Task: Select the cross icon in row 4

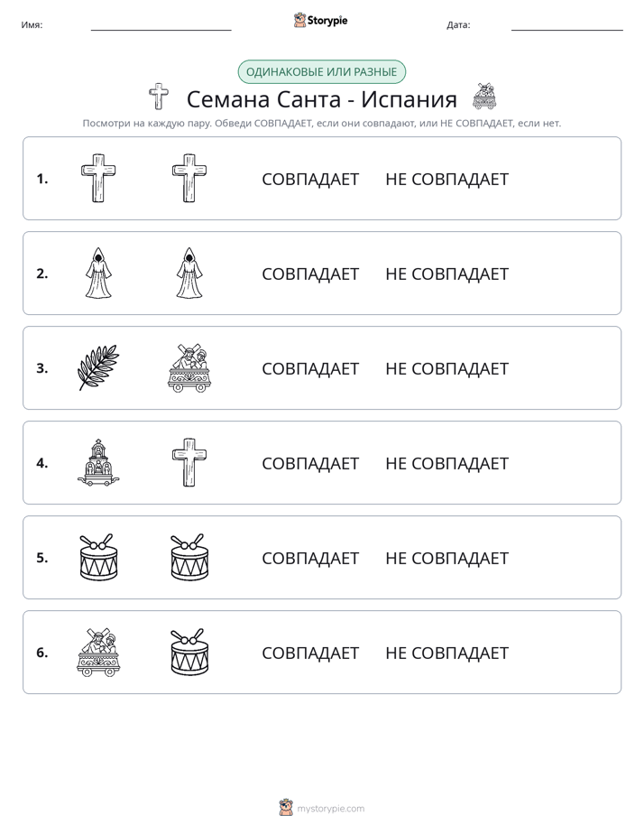Action: pos(189,462)
